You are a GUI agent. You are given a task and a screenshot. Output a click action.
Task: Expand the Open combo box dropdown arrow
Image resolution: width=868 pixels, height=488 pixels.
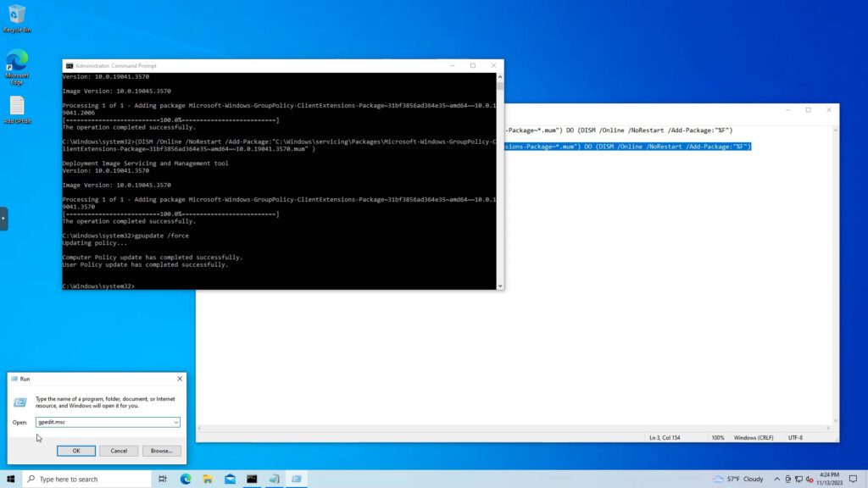tap(175, 422)
